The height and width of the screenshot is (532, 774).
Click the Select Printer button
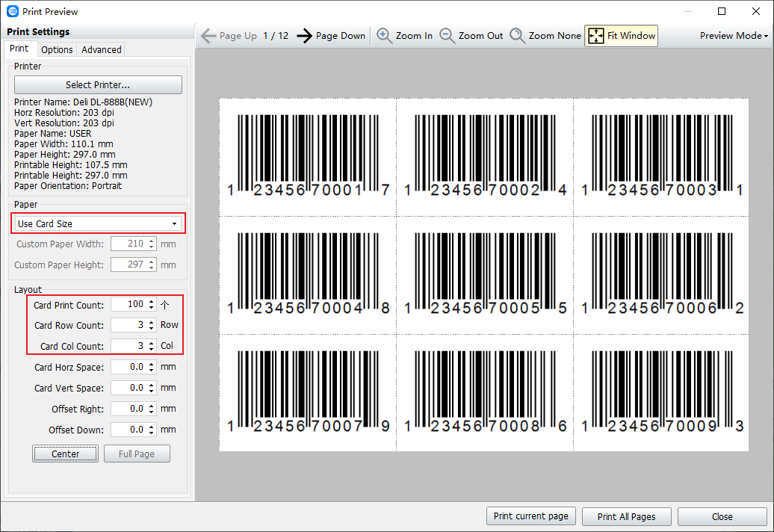click(x=98, y=85)
